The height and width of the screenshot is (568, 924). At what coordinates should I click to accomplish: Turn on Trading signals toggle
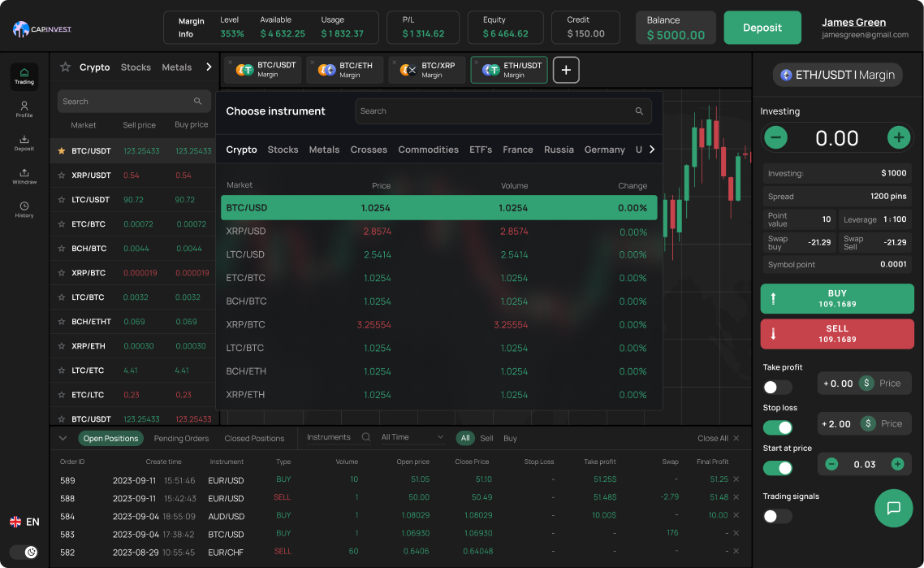[777, 516]
